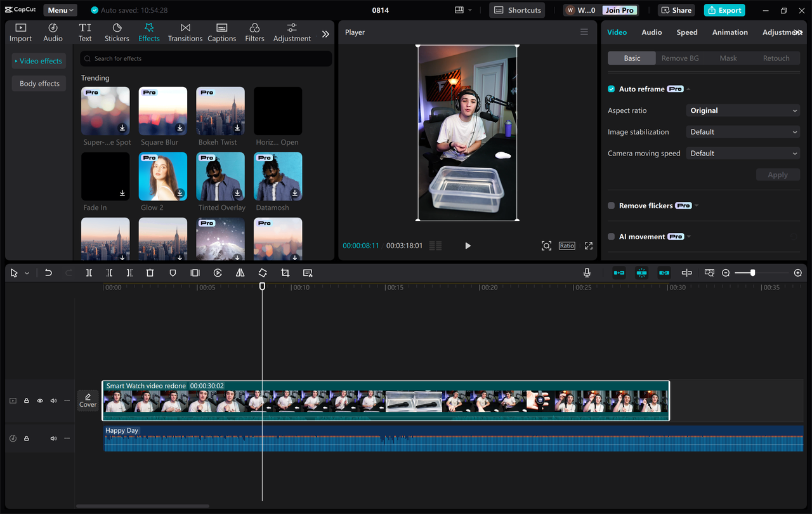
Task: Select the Crop tool
Action: (285, 272)
